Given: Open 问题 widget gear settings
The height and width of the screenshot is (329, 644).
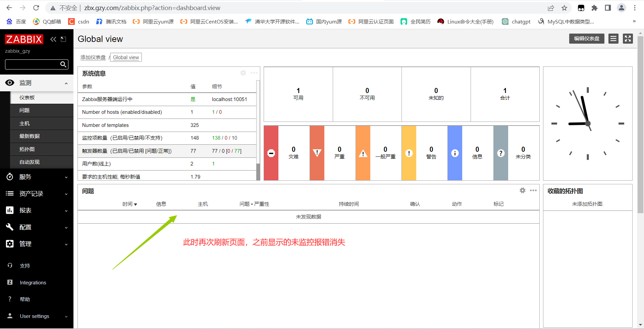Looking at the screenshot, I should [x=523, y=190].
